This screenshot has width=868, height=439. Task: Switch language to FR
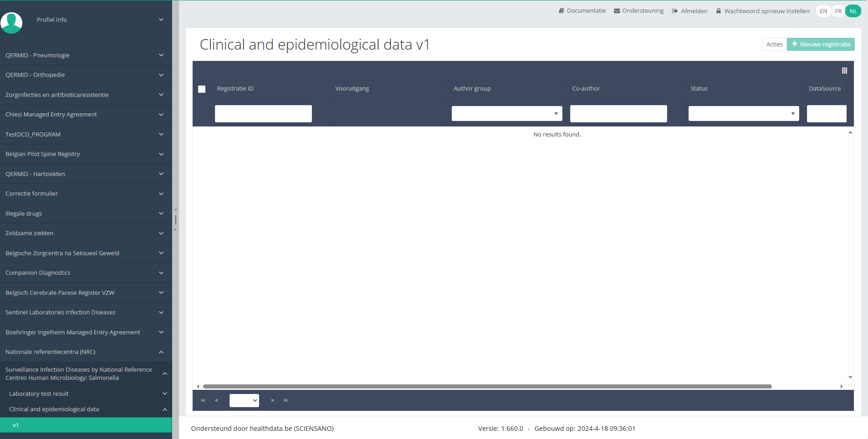838,11
